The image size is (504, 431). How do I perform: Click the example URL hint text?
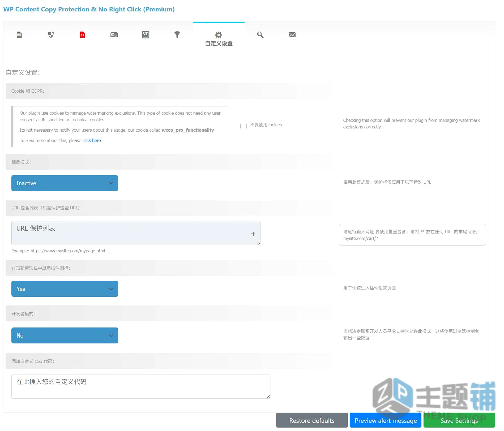pos(58,251)
